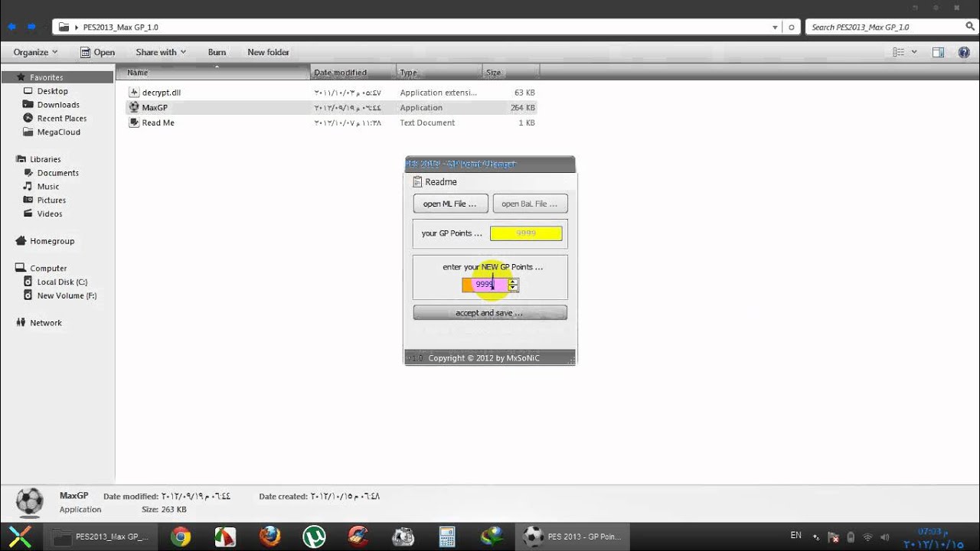Switch to PES2013_Max GP taskbar window
This screenshot has width=980, height=551.
coord(101,536)
